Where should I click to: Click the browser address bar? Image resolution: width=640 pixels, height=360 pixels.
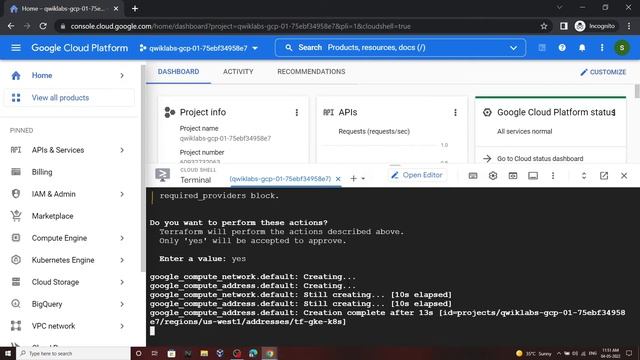point(302,27)
